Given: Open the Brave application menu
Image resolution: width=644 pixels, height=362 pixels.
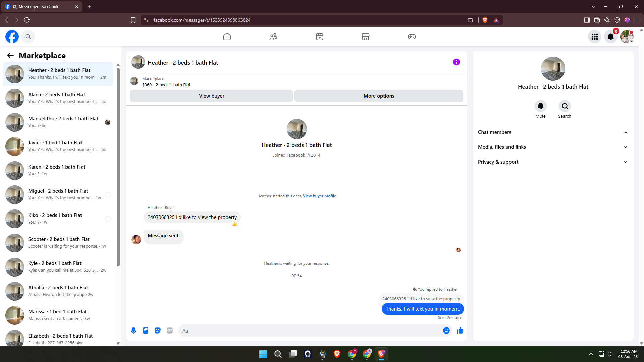Looking at the screenshot, I should point(637,20).
